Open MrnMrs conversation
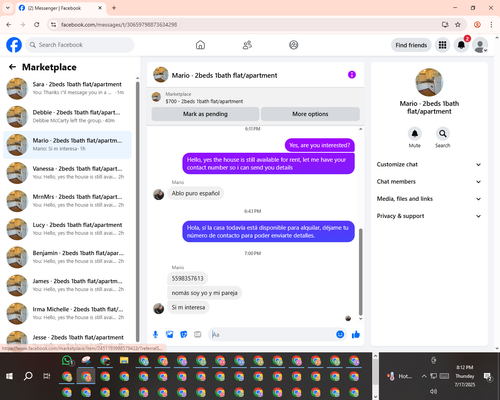The width and height of the screenshot is (500, 400). point(68,201)
